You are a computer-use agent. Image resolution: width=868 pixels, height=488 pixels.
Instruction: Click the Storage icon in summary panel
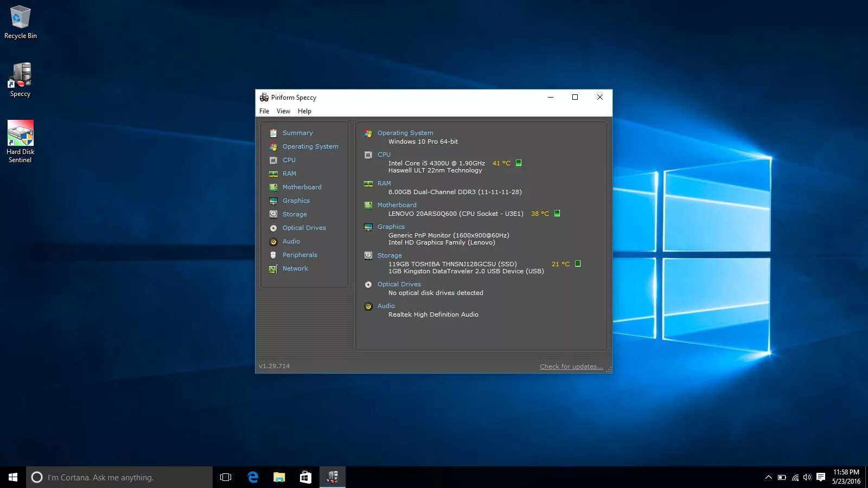pos(368,255)
